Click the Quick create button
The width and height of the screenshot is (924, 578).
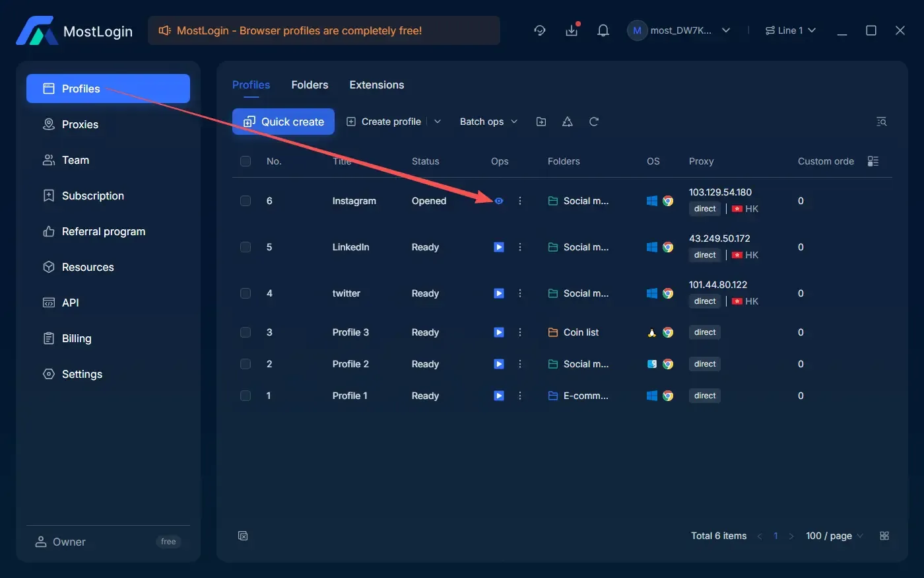pyautogui.click(x=283, y=122)
